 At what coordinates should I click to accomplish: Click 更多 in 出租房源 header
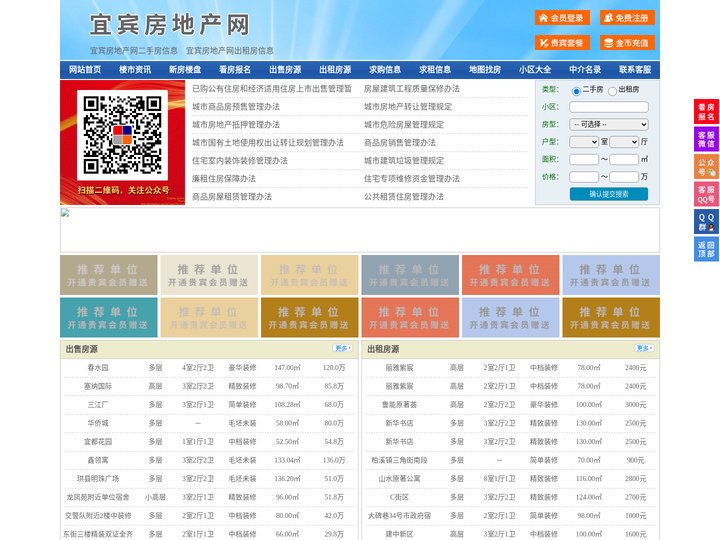tap(644, 349)
